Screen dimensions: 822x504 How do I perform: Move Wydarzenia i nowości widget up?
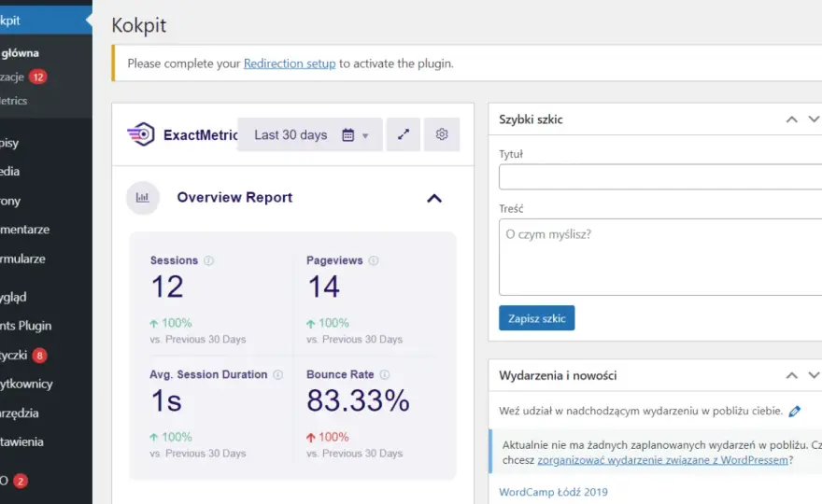[791, 375]
